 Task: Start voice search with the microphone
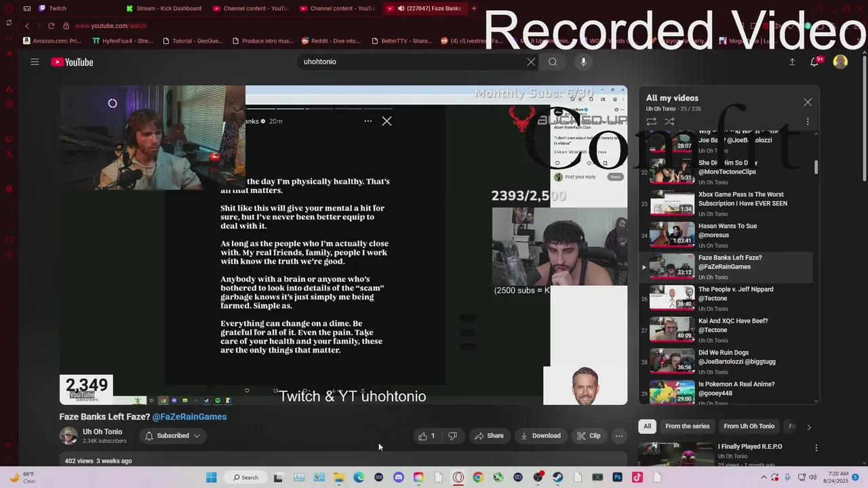tap(583, 62)
